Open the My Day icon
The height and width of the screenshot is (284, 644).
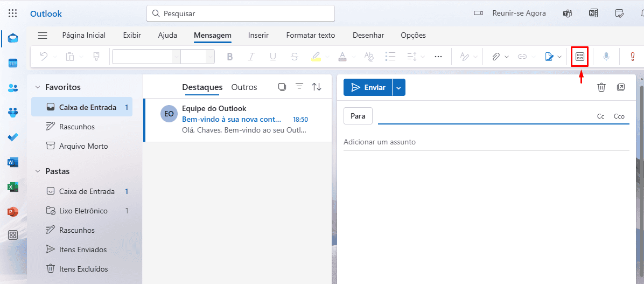[x=619, y=13]
